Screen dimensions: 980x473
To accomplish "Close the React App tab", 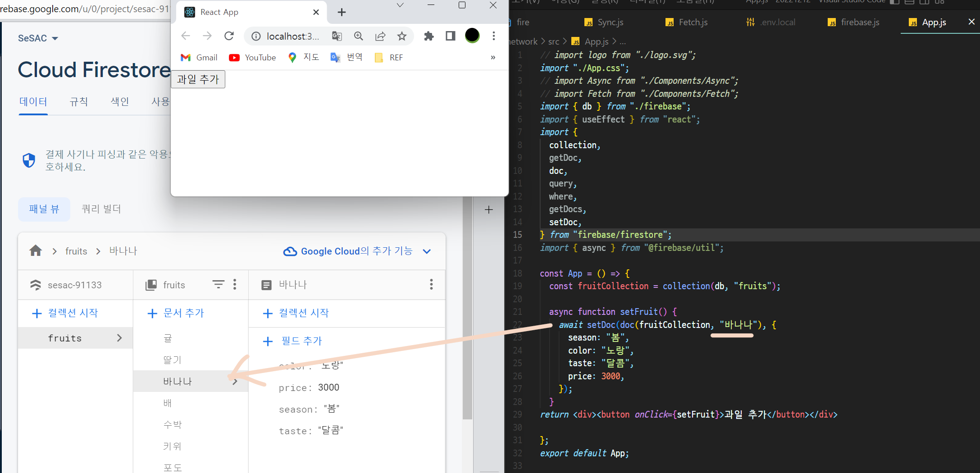I will click(316, 12).
